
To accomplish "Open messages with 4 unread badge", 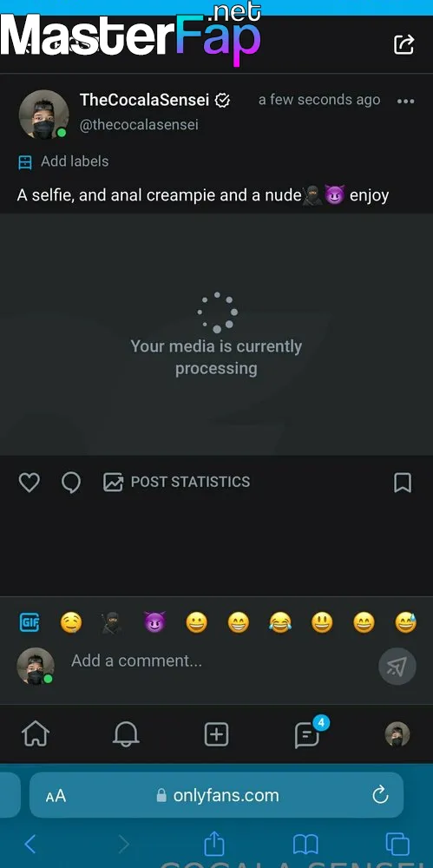I will point(308,733).
